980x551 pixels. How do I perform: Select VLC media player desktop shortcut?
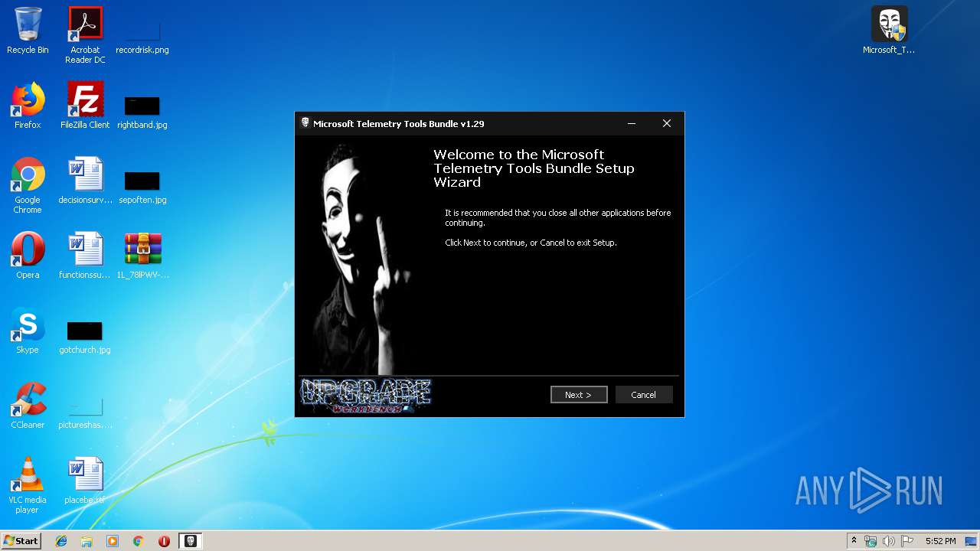point(28,485)
